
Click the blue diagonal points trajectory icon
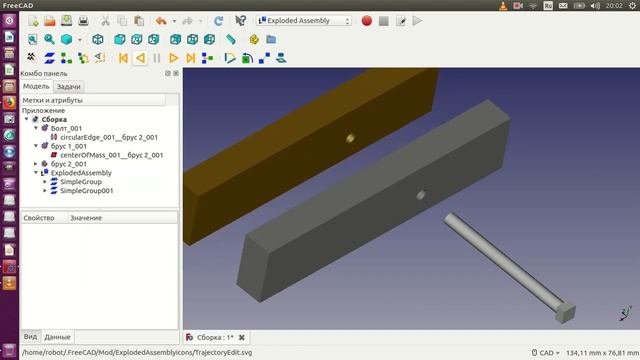[x=264, y=58]
